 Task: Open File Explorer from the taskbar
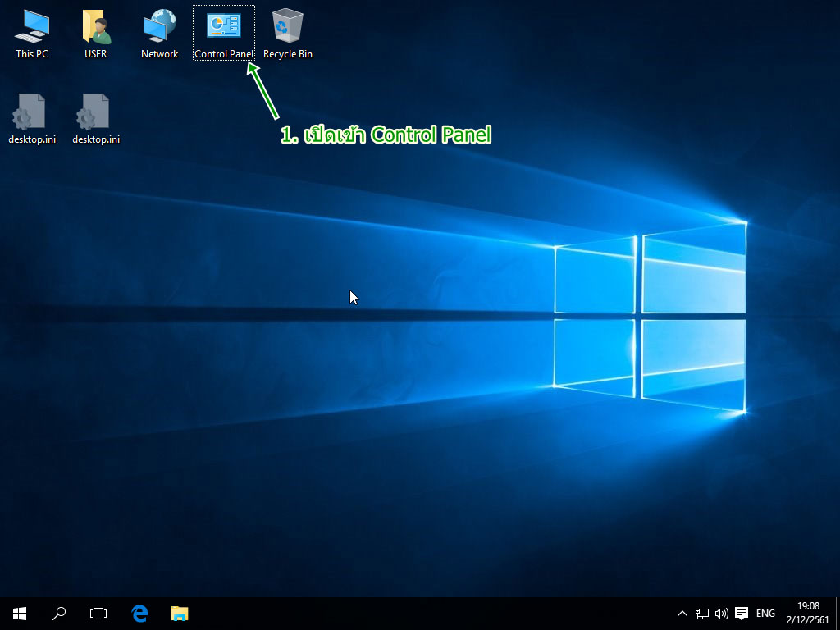pos(179,613)
